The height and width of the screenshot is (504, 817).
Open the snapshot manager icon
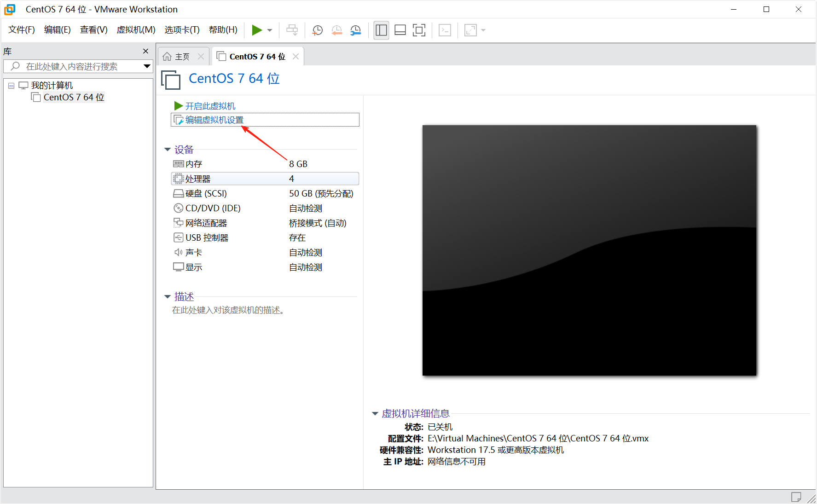pyautogui.click(x=356, y=30)
